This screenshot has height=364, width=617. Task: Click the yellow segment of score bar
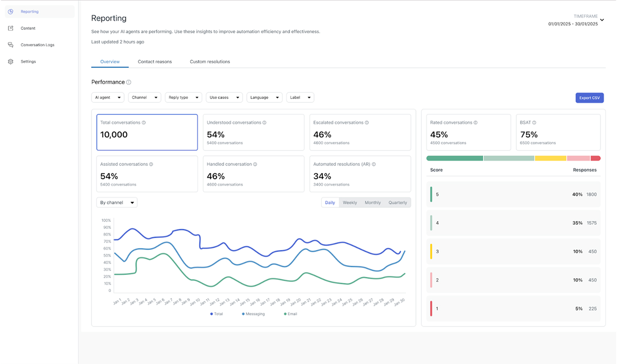[550, 158]
